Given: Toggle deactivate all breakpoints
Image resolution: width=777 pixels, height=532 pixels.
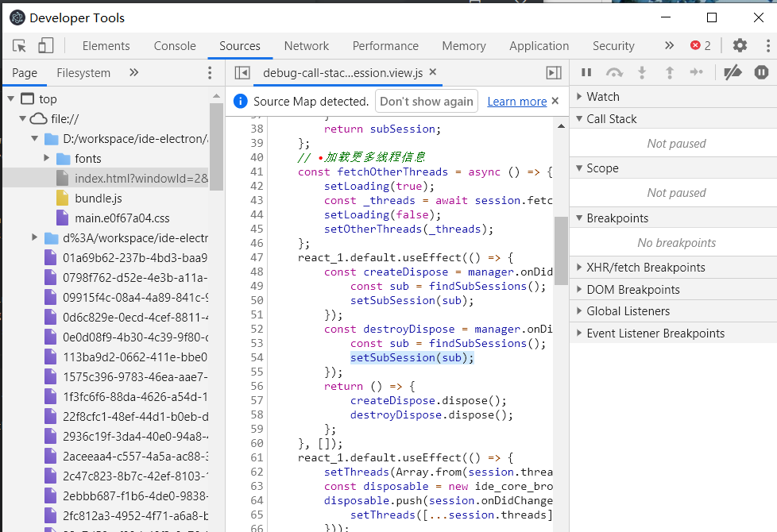Looking at the screenshot, I should (x=733, y=72).
